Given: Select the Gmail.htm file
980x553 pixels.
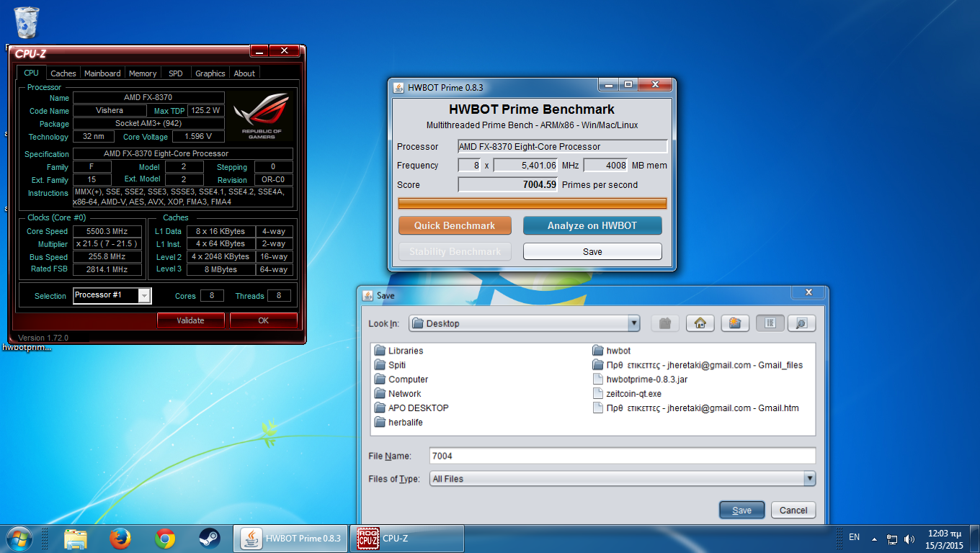Looking at the screenshot, I should 695,408.
